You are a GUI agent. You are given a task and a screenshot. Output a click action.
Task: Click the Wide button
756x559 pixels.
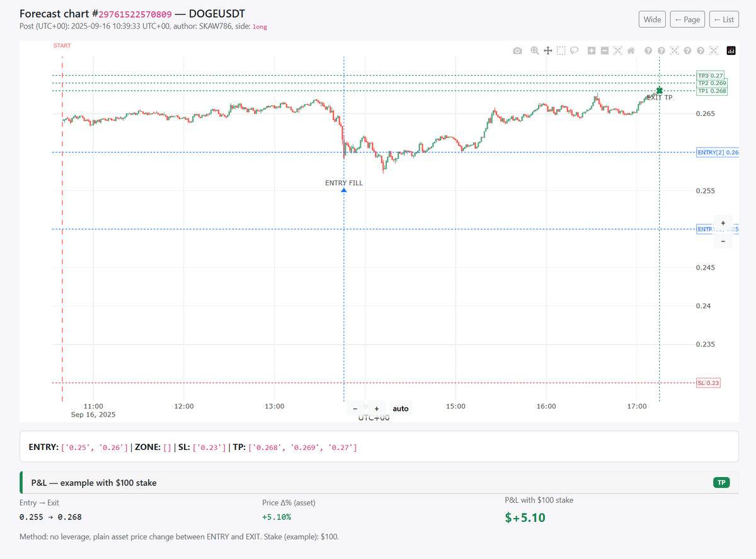click(x=652, y=20)
